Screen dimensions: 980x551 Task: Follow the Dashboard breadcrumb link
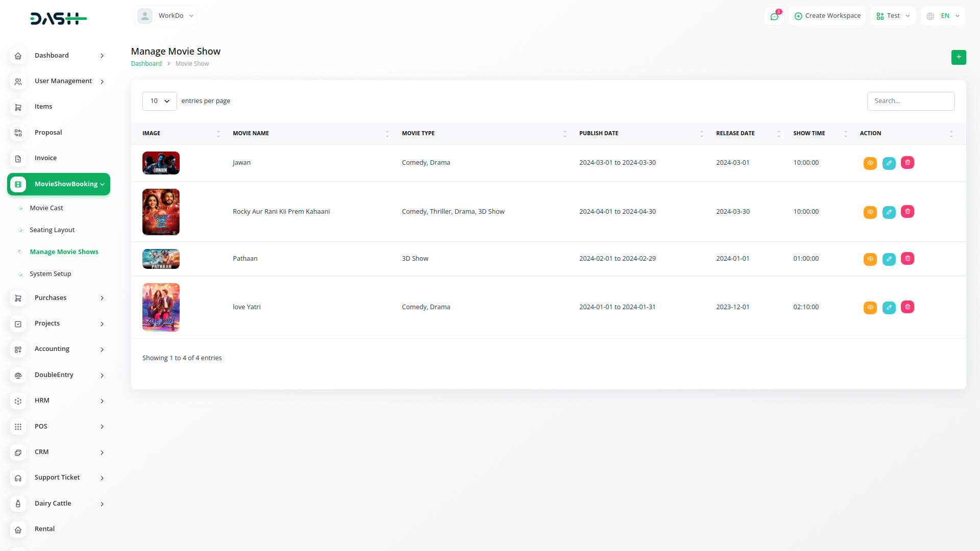(x=146, y=64)
